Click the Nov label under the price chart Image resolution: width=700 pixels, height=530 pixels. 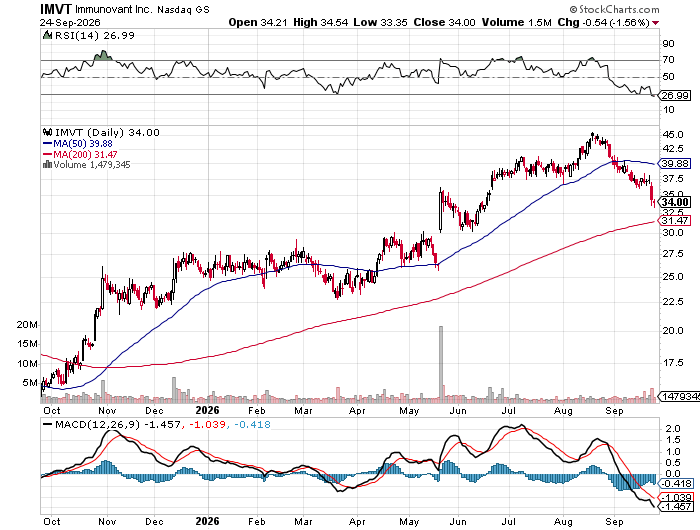point(107,411)
